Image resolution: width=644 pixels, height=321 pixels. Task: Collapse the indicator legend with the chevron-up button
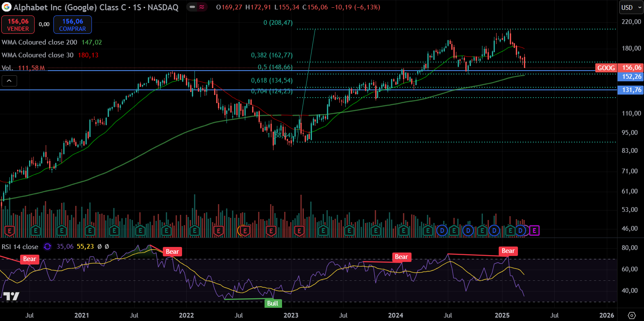point(9,80)
